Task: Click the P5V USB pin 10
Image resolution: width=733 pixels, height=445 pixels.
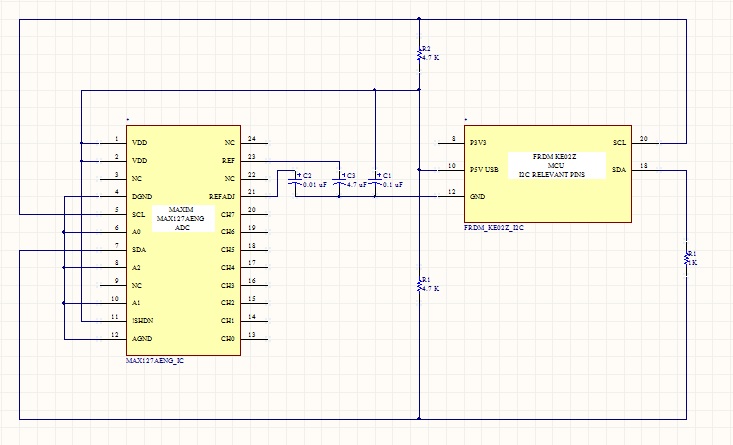Action: (x=484, y=170)
